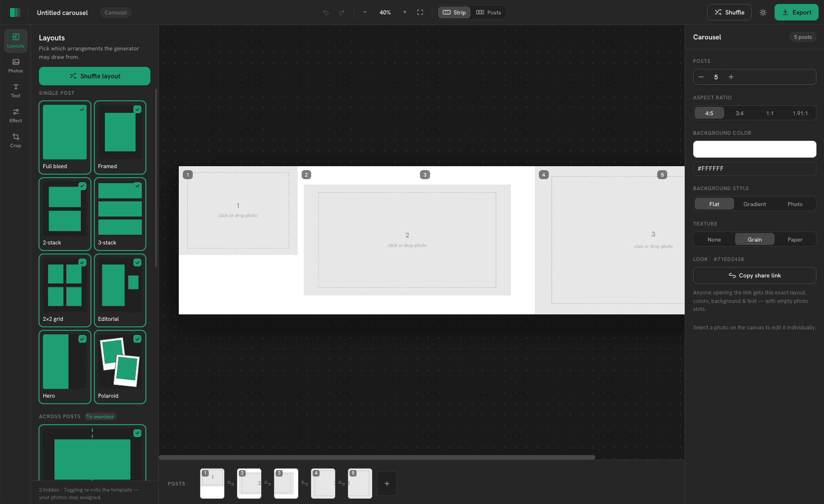The width and height of the screenshot is (824, 504).
Task: Switch to Posts view
Action: 488,12
